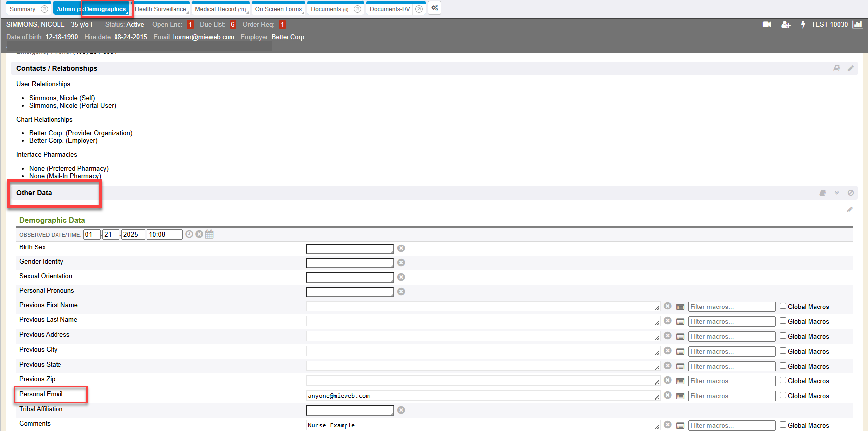Set observed time to now via clock icon
868x431 pixels.
pos(189,234)
